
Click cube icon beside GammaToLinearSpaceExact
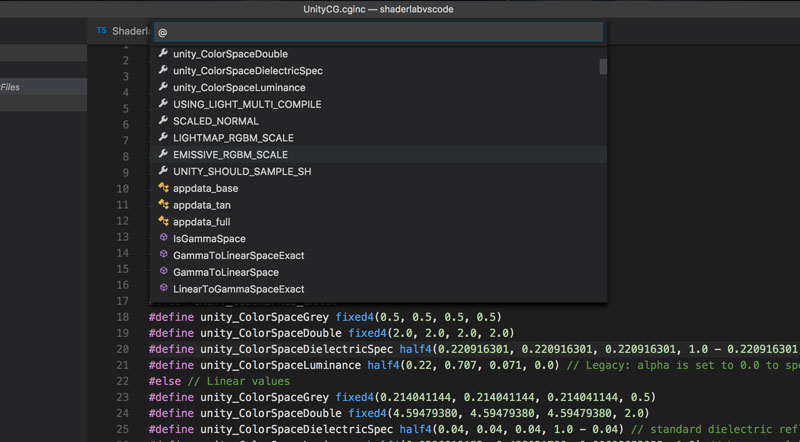tap(164, 254)
